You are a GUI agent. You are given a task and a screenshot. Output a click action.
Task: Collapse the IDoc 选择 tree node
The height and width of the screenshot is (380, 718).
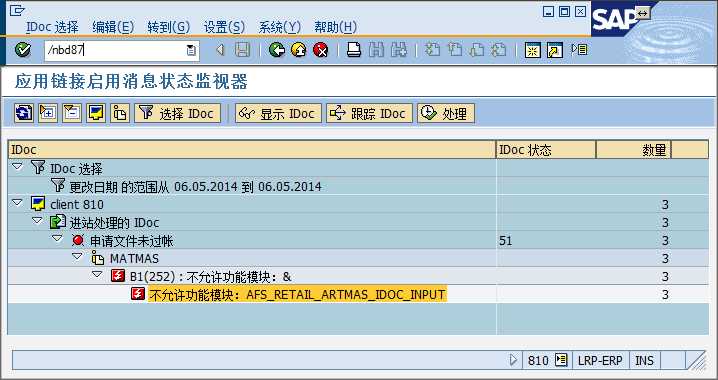[x=17, y=167]
